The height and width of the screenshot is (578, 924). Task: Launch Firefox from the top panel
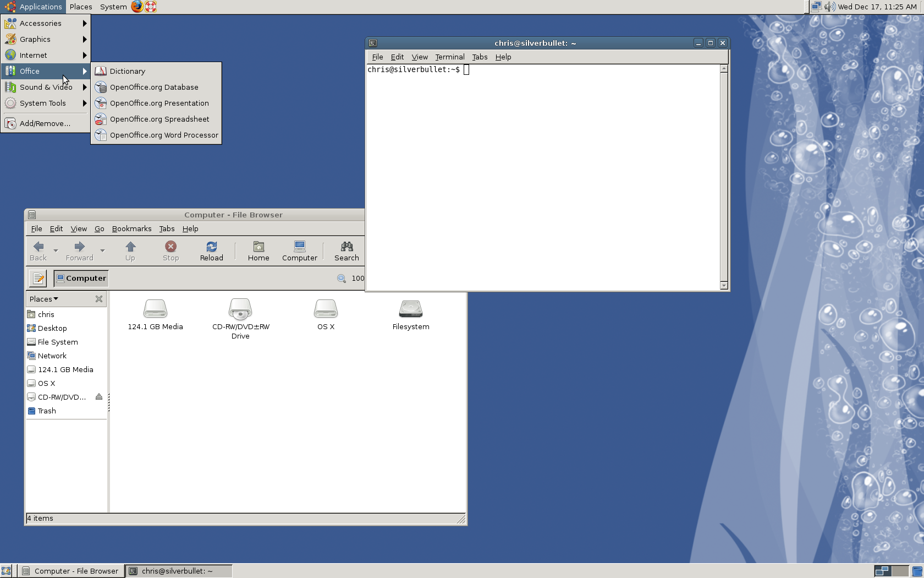pyautogui.click(x=137, y=7)
